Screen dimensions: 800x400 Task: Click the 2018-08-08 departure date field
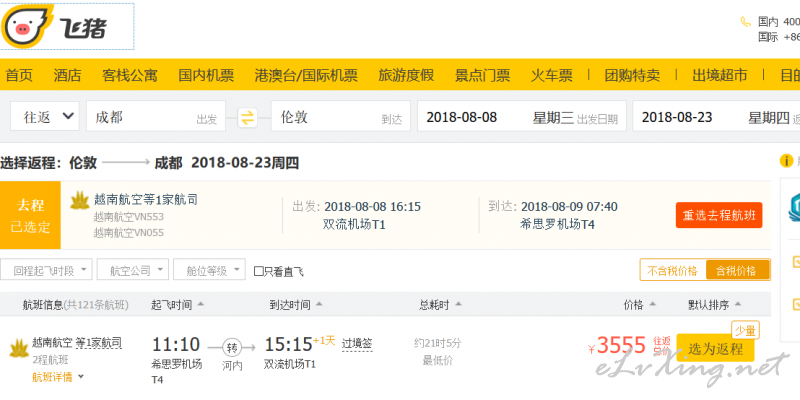click(x=522, y=117)
